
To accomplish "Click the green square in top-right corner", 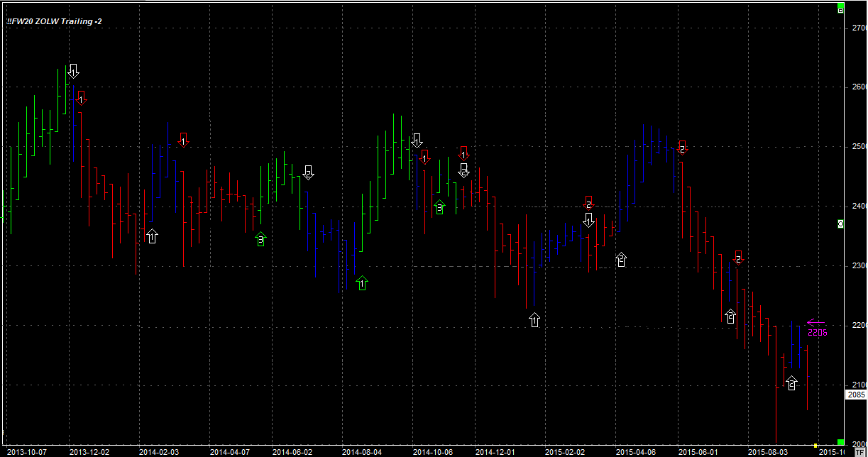I will (840, 9).
